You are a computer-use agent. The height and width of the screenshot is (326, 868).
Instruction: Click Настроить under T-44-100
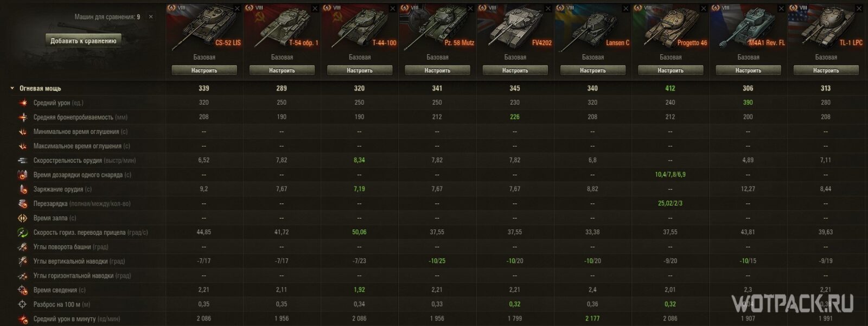click(x=360, y=71)
